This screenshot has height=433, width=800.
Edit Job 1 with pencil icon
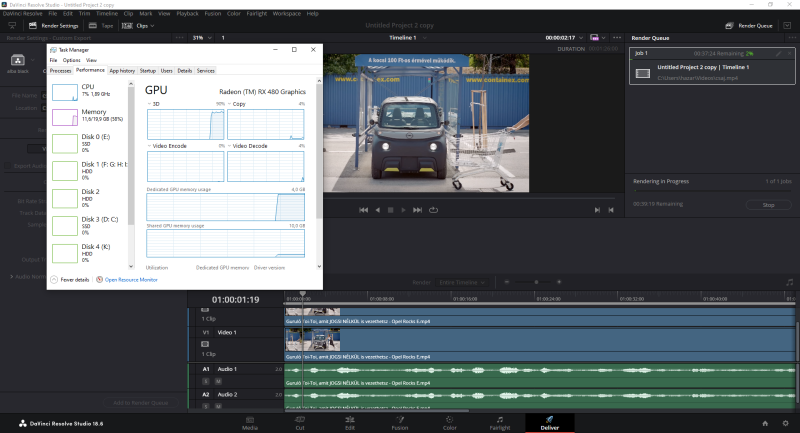tap(779, 53)
